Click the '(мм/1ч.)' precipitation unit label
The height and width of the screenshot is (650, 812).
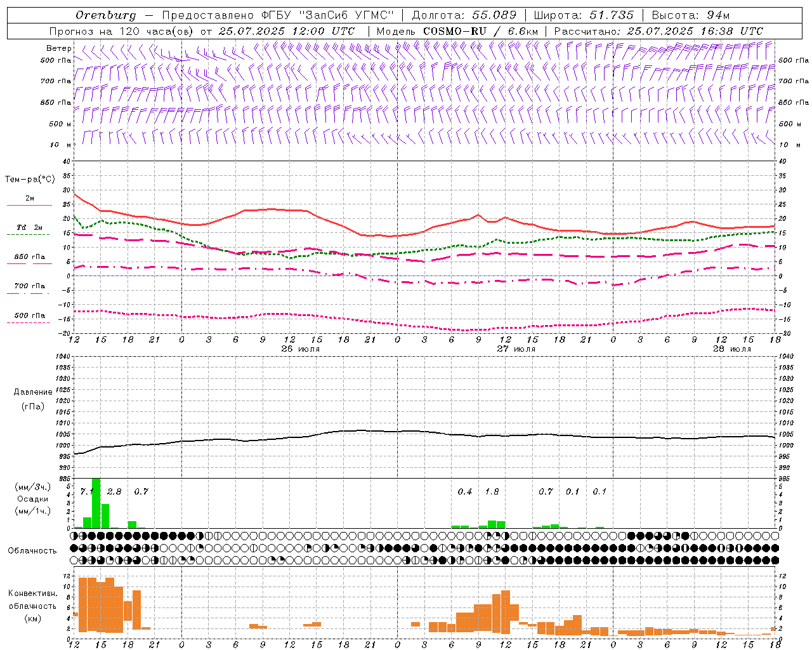[x=32, y=511]
